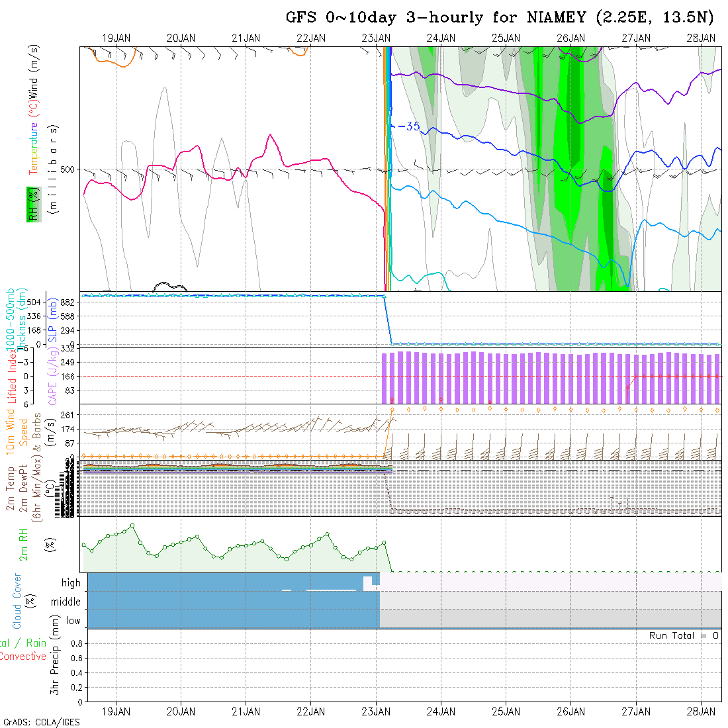This screenshot has height=728, width=728.
Task: Select the high cloud cover row label
Action: pyautogui.click(x=71, y=583)
